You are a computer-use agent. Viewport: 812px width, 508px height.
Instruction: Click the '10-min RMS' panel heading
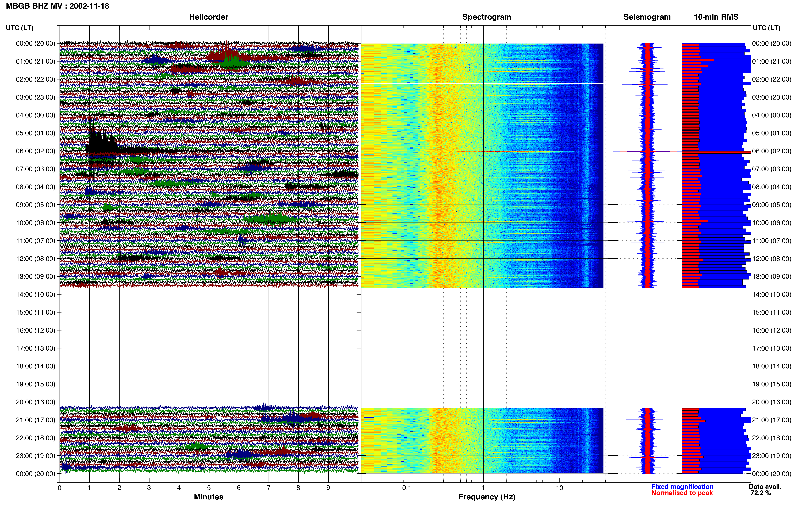click(716, 17)
